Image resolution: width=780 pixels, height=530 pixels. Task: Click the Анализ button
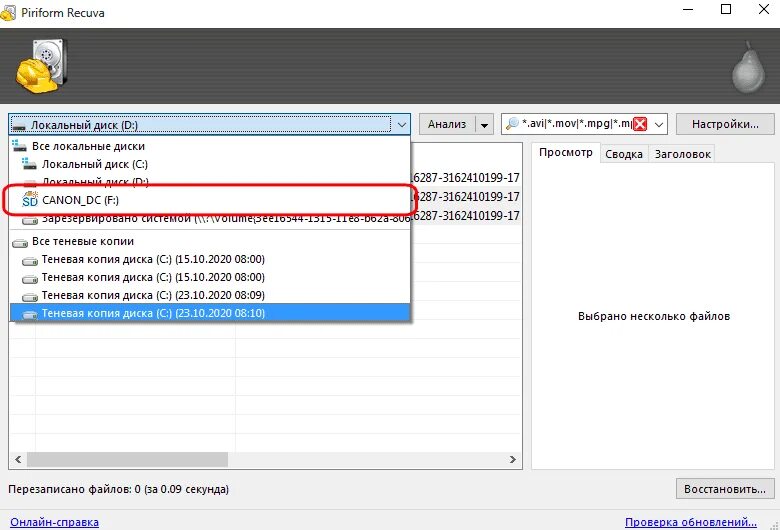click(447, 124)
